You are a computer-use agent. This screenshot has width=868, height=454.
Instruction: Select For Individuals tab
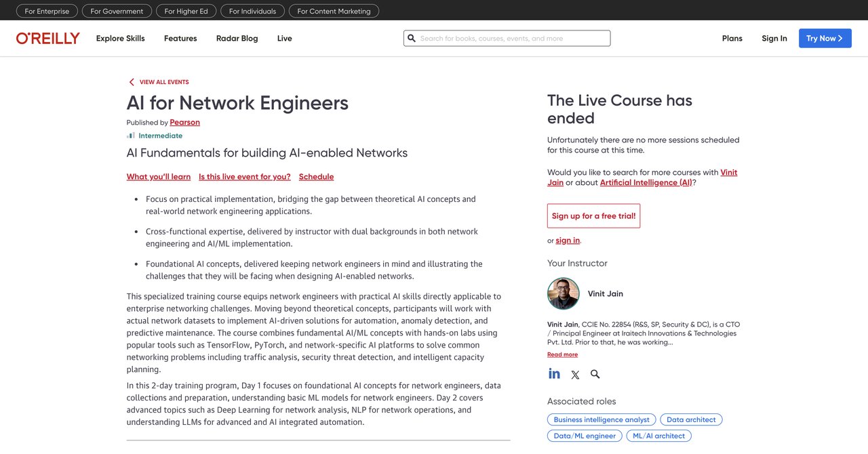point(252,11)
